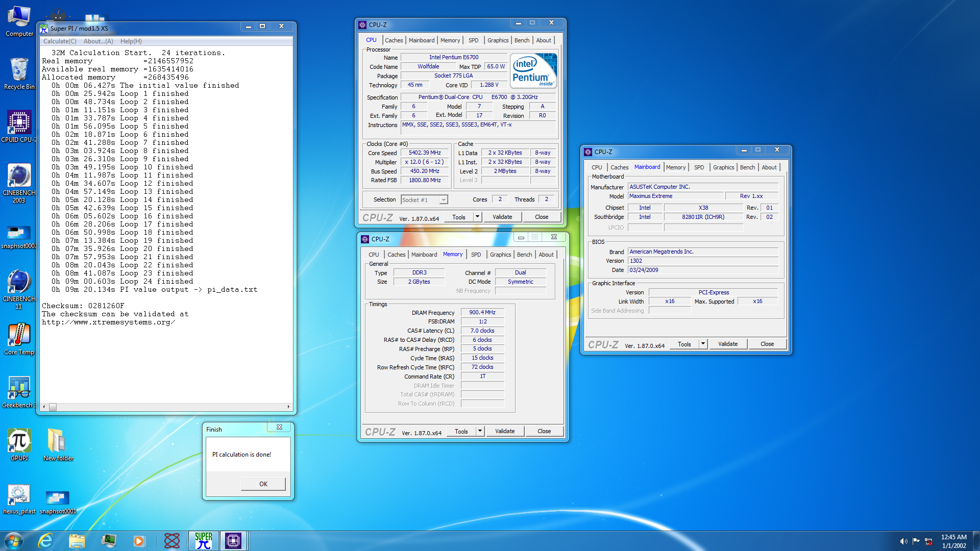Screen dimensions: 980x551
Task: Open the Help(H) menu in Super PI
Action: tap(131, 41)
